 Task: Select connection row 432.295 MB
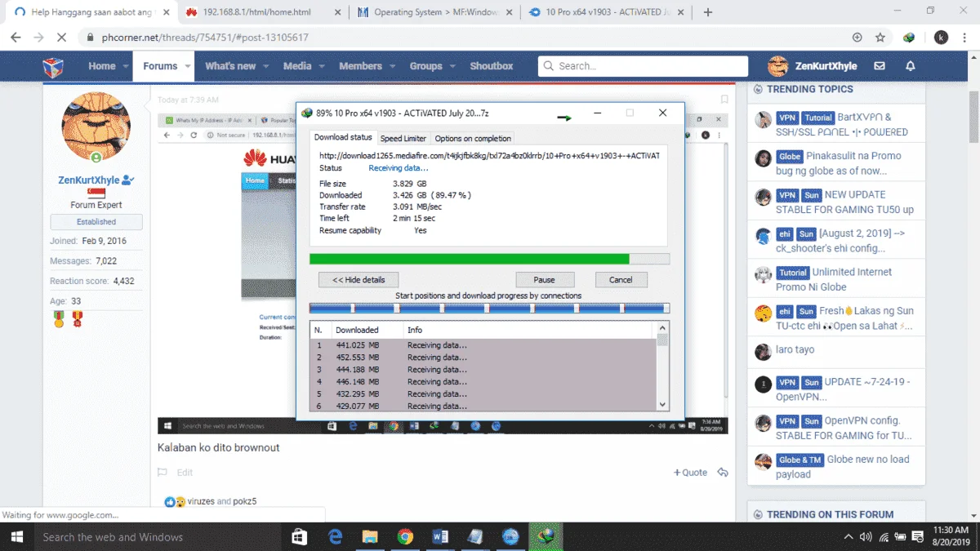483,393
